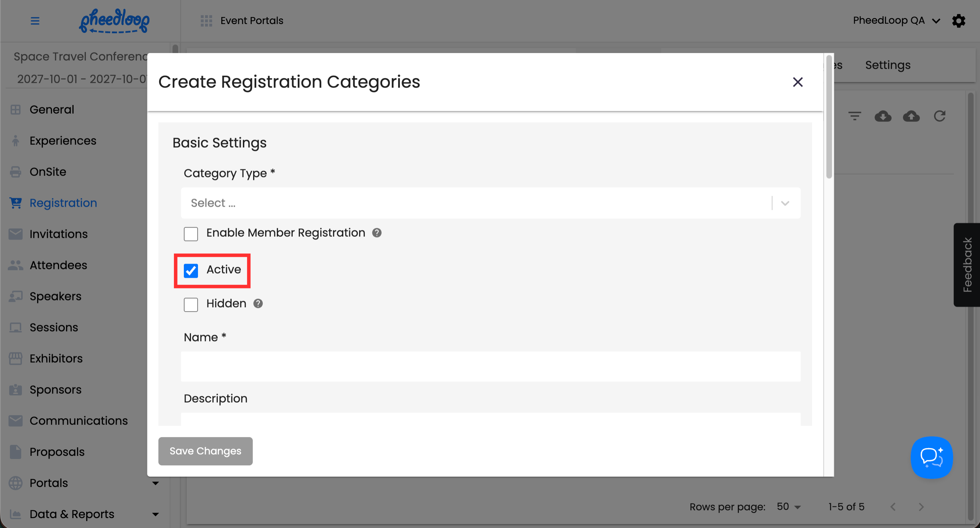Click the cloud download icon
The image size is (980, 528).
click(883, 116)
